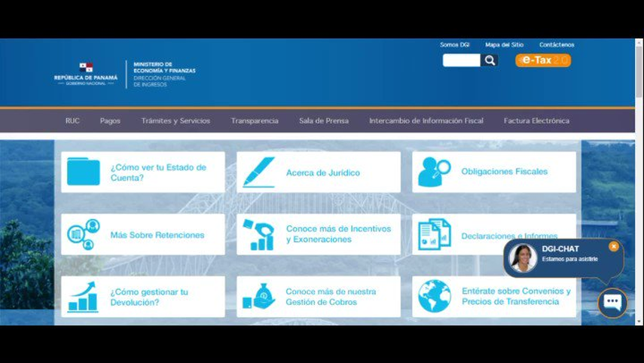The image size is (644, 363).
Task: Open the Intercambio de Información Fiscal menu
Action: click(x=426, y=120)
